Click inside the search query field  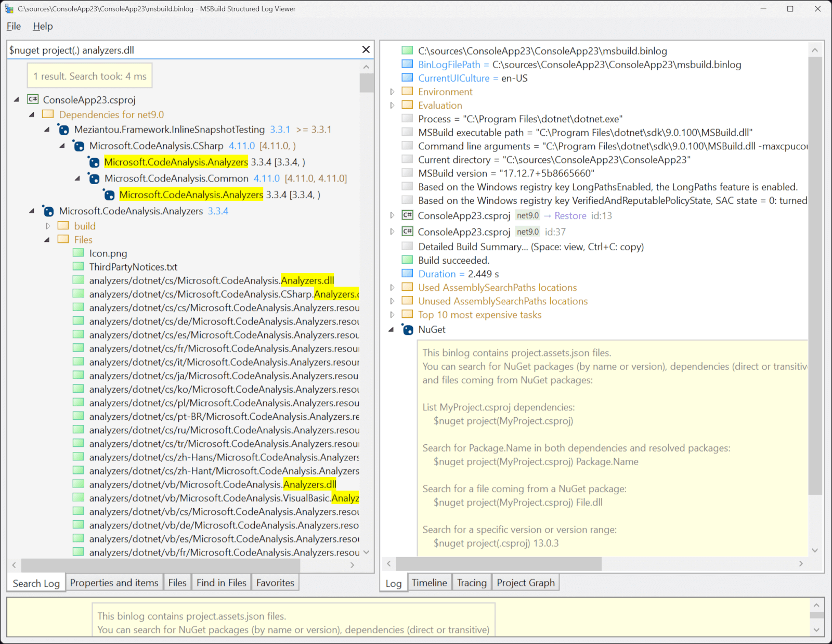point(182,49)
